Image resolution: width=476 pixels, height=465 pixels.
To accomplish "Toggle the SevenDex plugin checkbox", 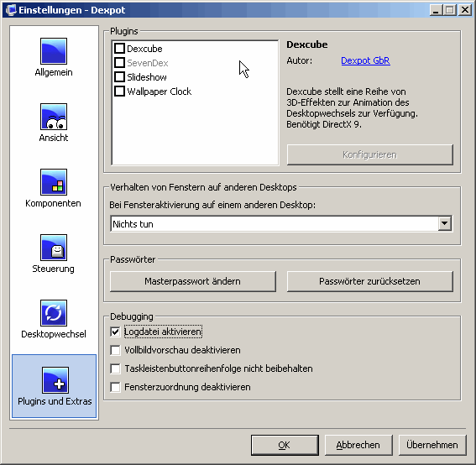I will (119, 63).
